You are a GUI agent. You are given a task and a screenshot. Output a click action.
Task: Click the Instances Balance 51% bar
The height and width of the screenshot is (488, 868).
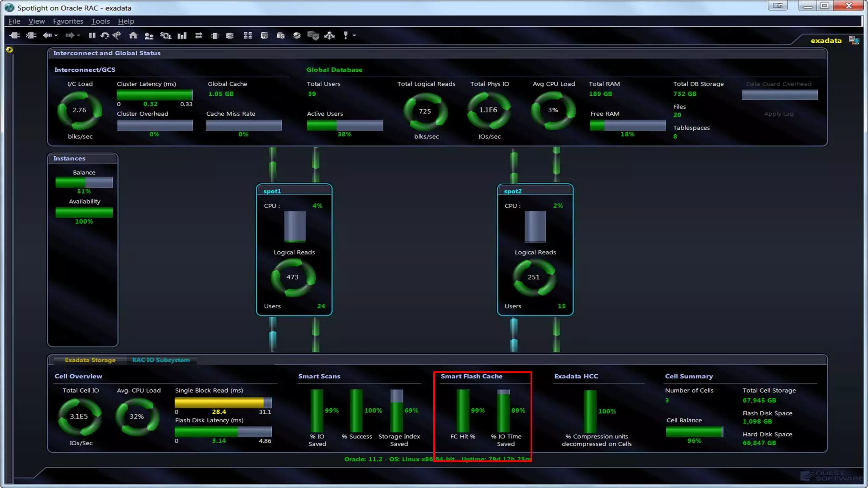84,182
